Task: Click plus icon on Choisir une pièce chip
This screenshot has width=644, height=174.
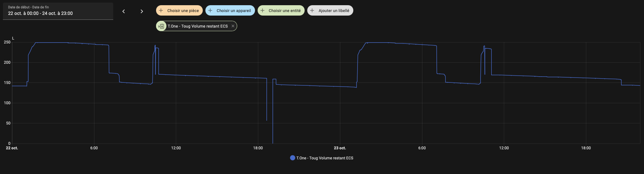Action: click(x=161, y=11)
